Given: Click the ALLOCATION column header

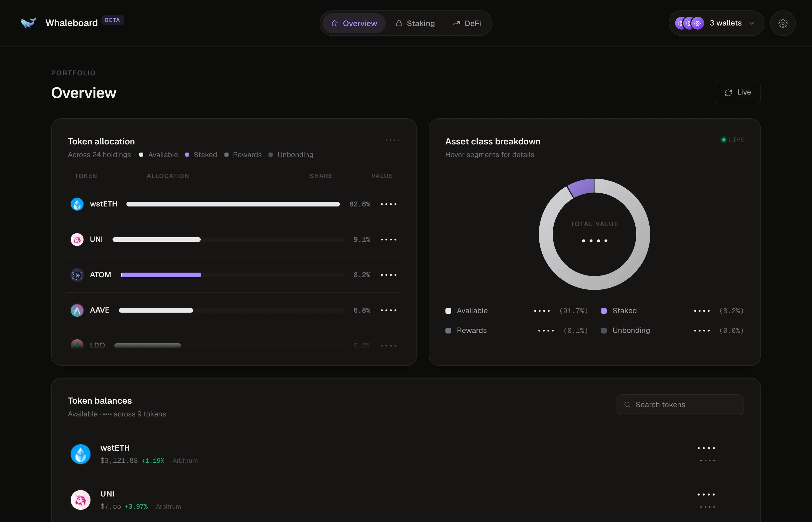Looking at the screenshot, I should 168,176.
